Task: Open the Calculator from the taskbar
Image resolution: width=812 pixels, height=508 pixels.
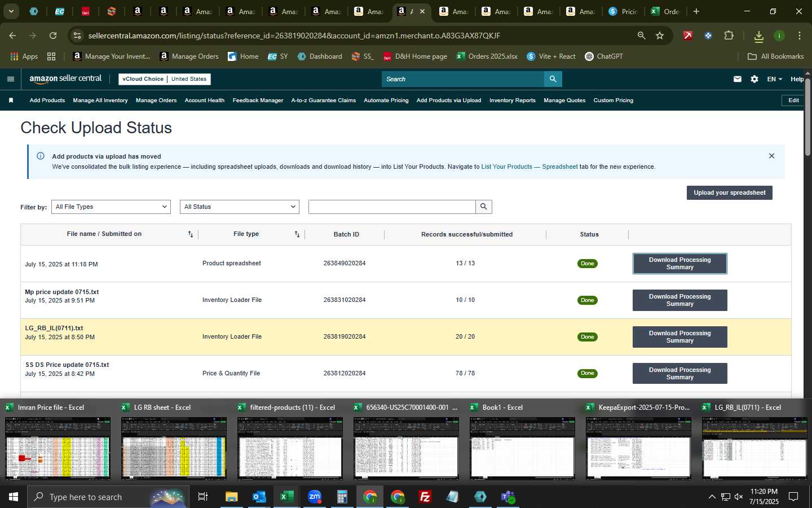Action: pyautogui.click(x=342, y=497)
